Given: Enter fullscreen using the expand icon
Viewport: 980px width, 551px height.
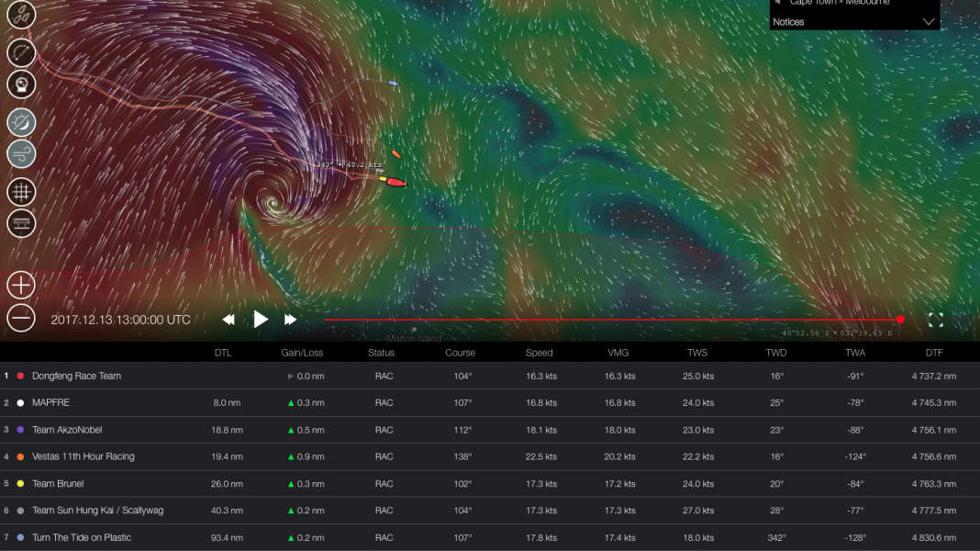Looking at the screenshot, I should tap(936, 320).
